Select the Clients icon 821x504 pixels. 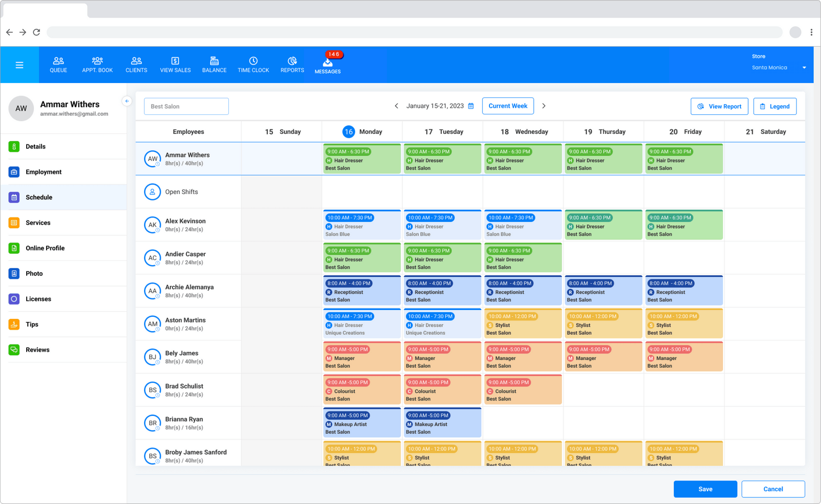tap(136, 65)
